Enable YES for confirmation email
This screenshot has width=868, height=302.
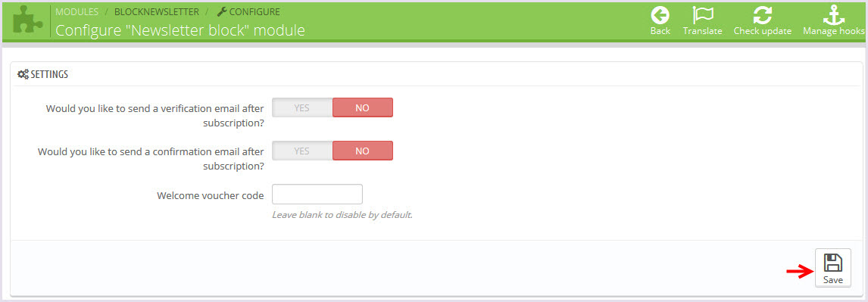(x=302, y=151)
